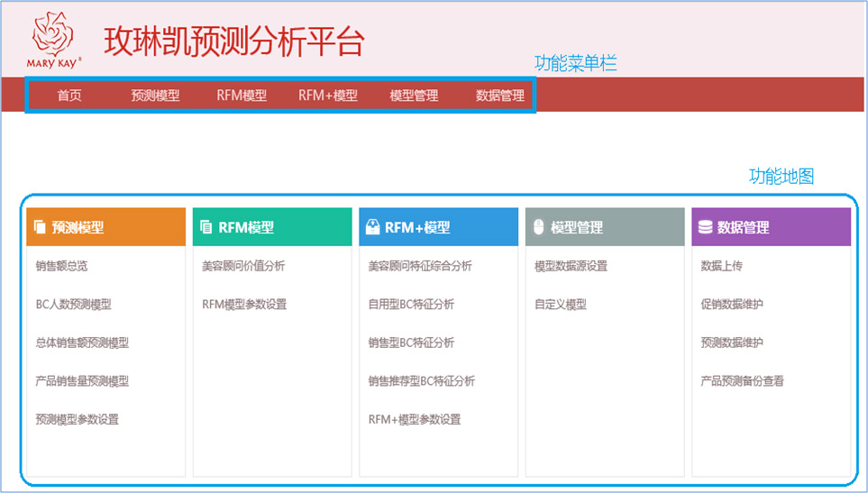Image resolution: width=868 pixels, height=493 pixels.
Task: Open RFM+模型参数设置 link
Action: [x=415, y=419]
